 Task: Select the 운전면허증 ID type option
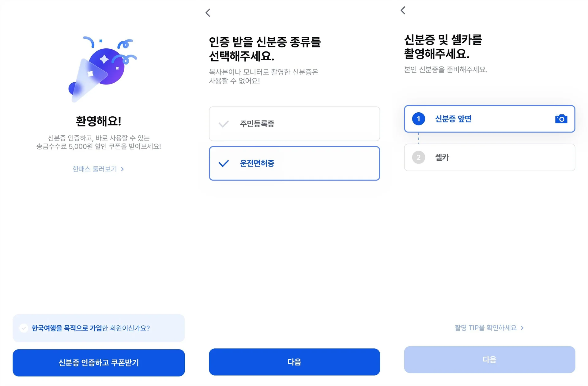(x=294, y=163)
